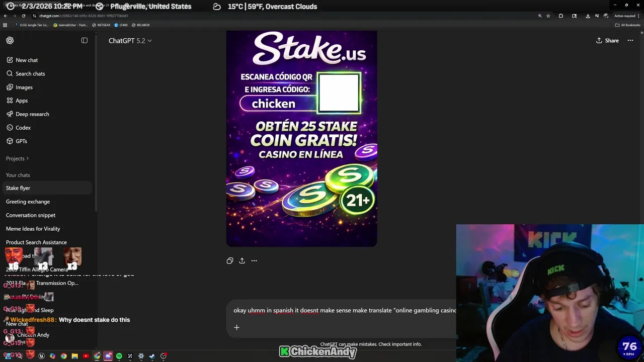Open Spotify from the taskbar
Image resolution: width=644 pixels, height=362 pixels.
pos(119,356)
